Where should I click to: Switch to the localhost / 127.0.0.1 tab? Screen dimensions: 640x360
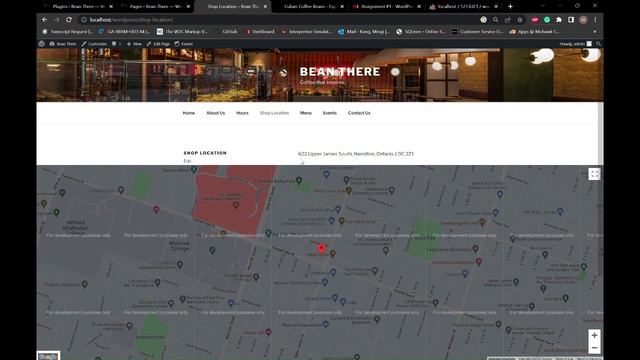(x=462, y=7)
